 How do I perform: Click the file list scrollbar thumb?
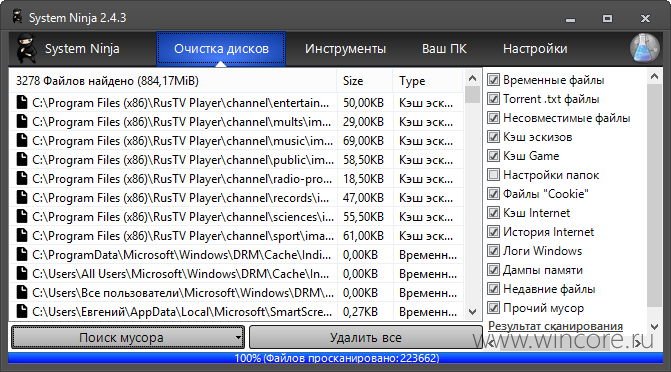(x=472, y=94)
